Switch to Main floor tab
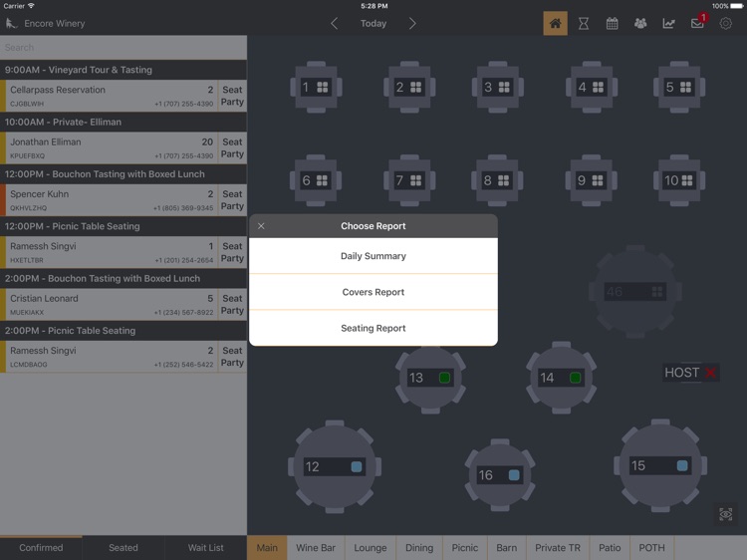This screenshot has width=747, height=560. point(267,548)
